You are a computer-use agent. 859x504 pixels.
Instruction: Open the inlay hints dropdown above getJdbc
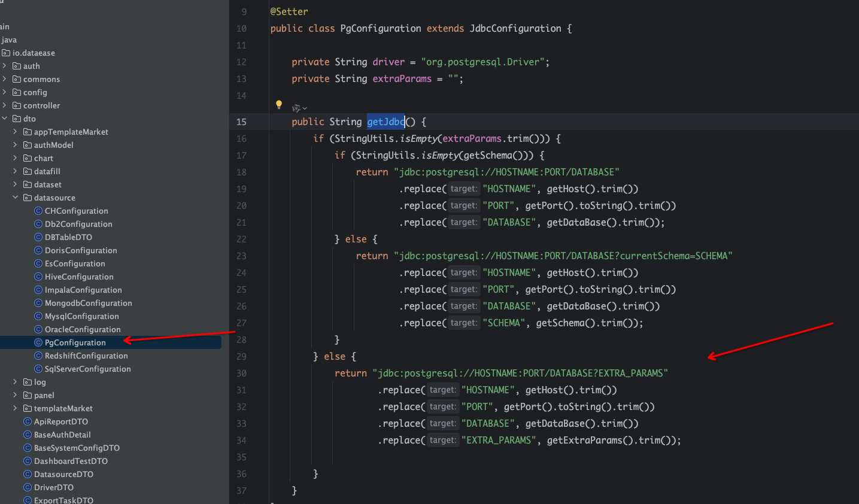(x=299, y=108)
